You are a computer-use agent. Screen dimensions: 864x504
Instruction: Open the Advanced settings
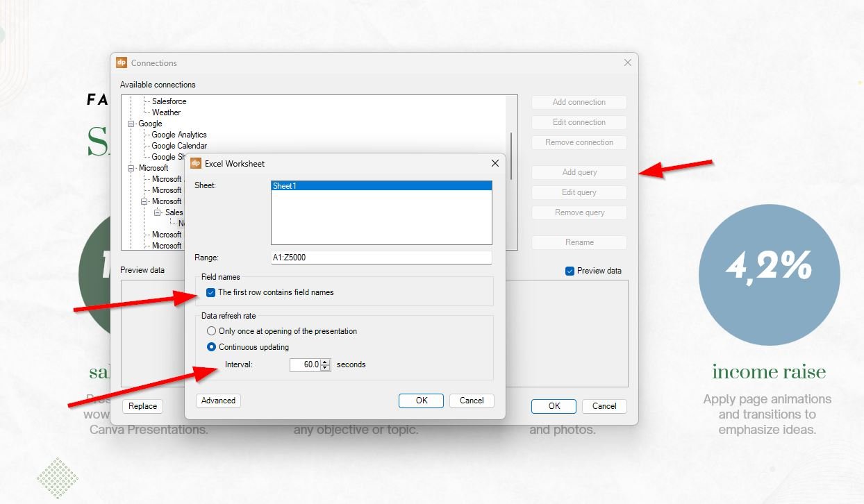(218, 401)
